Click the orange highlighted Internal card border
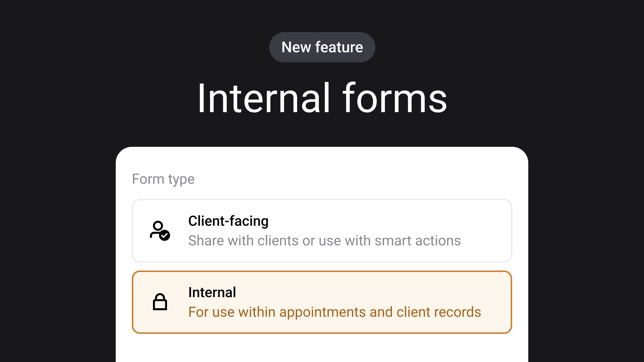 [x=322, y=271]
